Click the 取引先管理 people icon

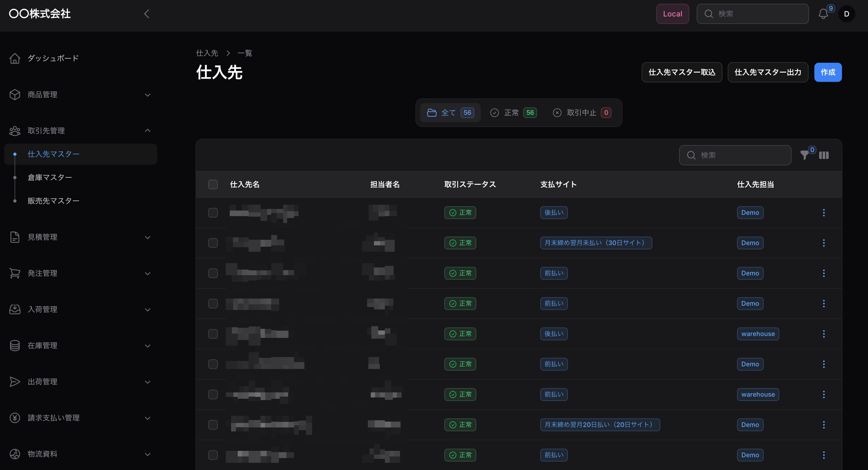click(15, 131)
